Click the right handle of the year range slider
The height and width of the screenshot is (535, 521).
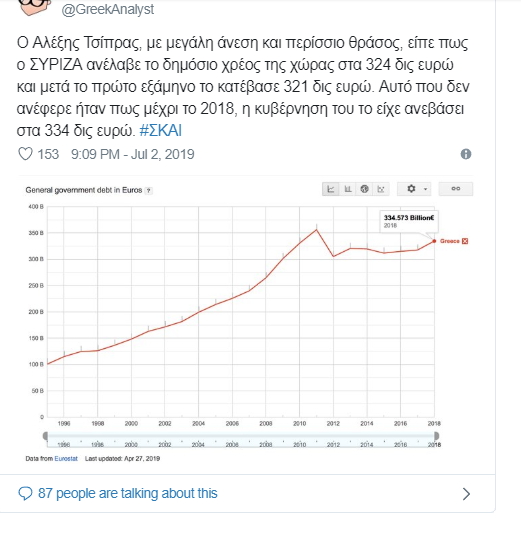(x=436, y=436)
